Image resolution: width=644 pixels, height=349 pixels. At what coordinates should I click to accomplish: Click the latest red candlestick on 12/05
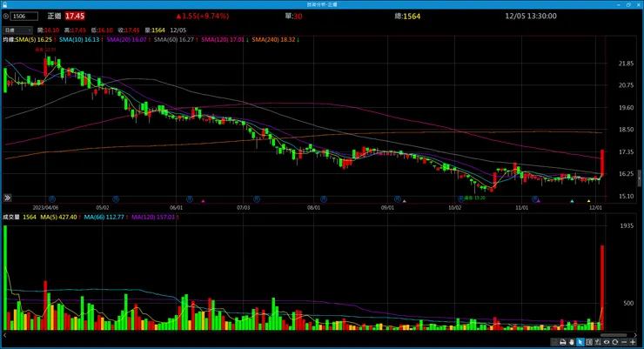[602, 163]
